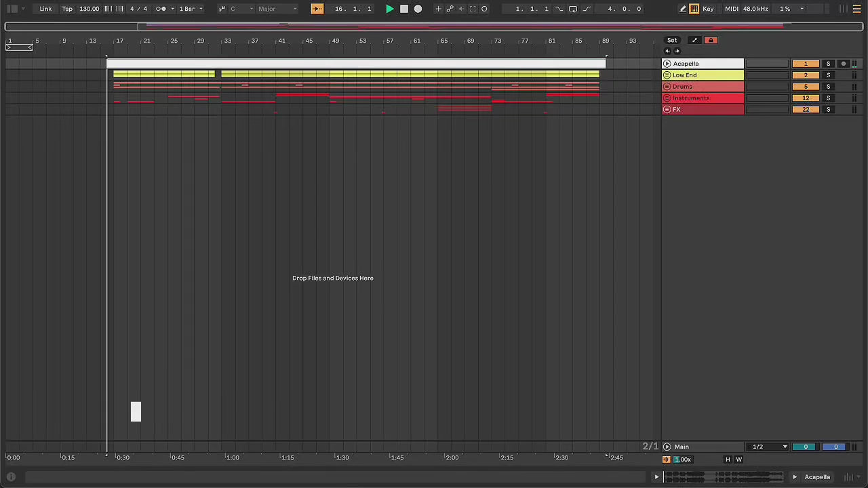Toggle Instruments track activator 12

806,98
